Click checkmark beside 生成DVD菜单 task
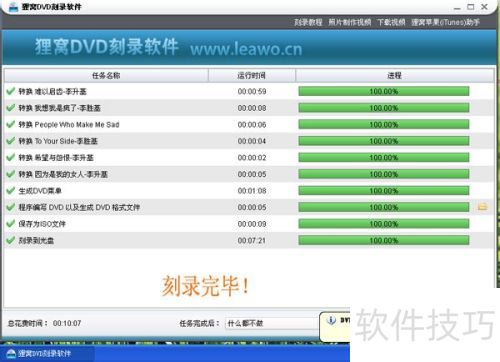 click(x=11, y=190)
